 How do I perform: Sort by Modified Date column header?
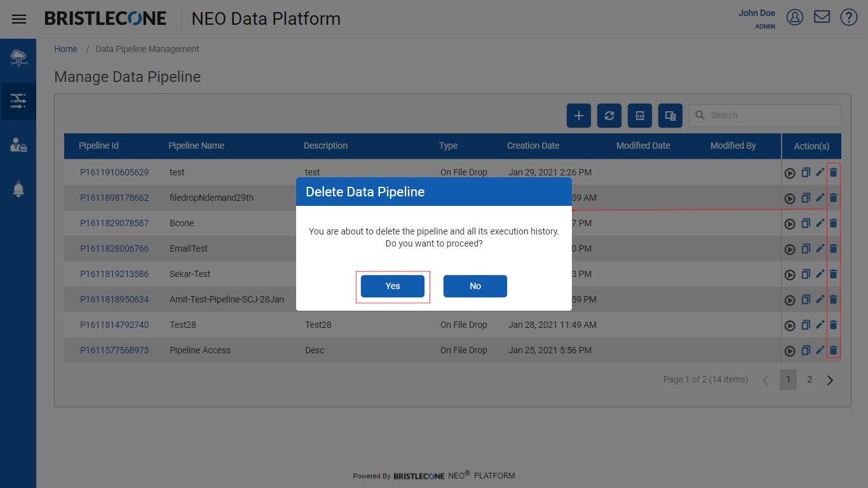pos(643,146)
